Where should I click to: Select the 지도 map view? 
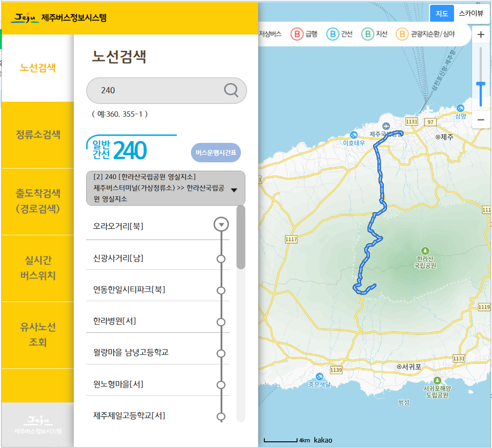tap(442, 13)
